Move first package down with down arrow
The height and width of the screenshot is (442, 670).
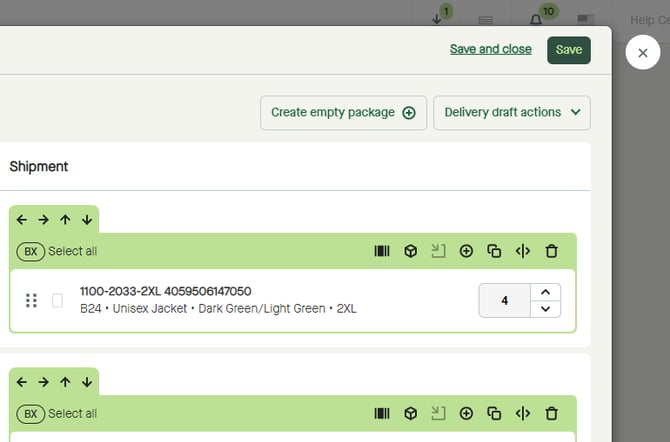coord(87,219)
